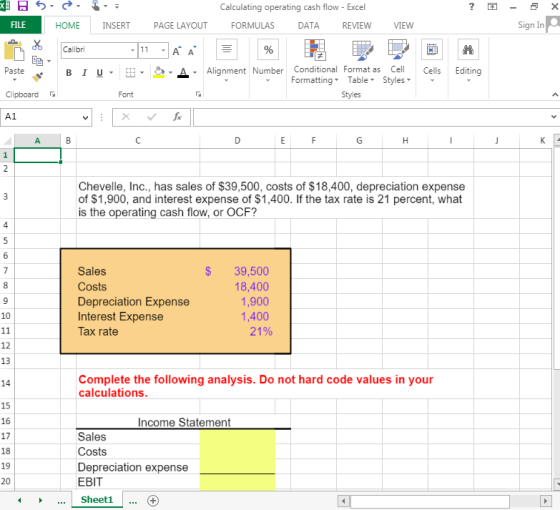The image size is (560, 510).
Task: Expand the font size dropdown
Action: click(163, 50)
